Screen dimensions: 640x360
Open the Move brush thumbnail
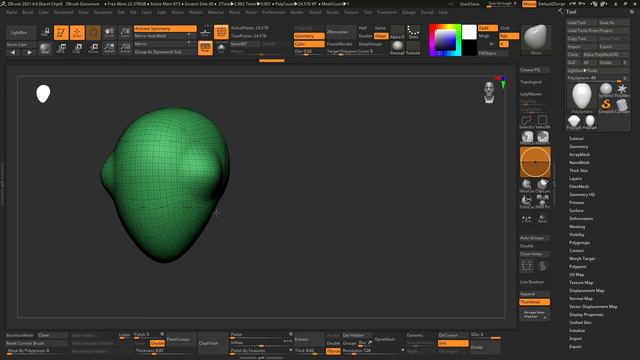[536, 40]
